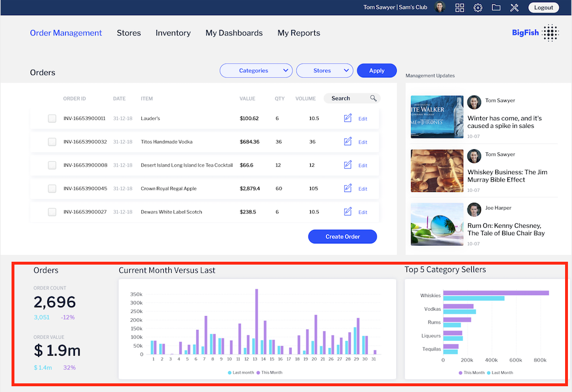Go to the Inventory menu tab
The width and height of the screenshot is (572, 392).
click(173, 33)
